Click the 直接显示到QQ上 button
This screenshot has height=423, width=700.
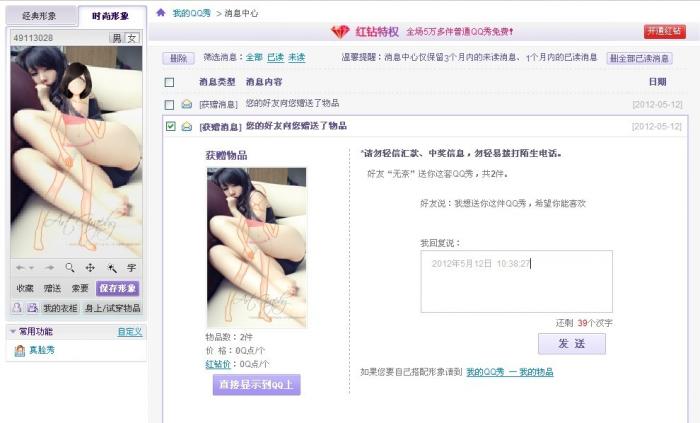256,384
